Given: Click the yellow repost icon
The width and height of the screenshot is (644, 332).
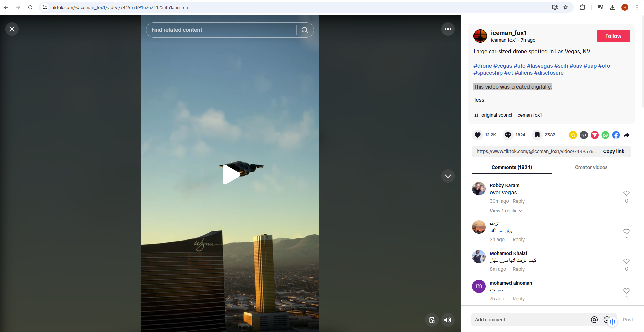Looking at the screenshot, I should [x=573, y=135].
